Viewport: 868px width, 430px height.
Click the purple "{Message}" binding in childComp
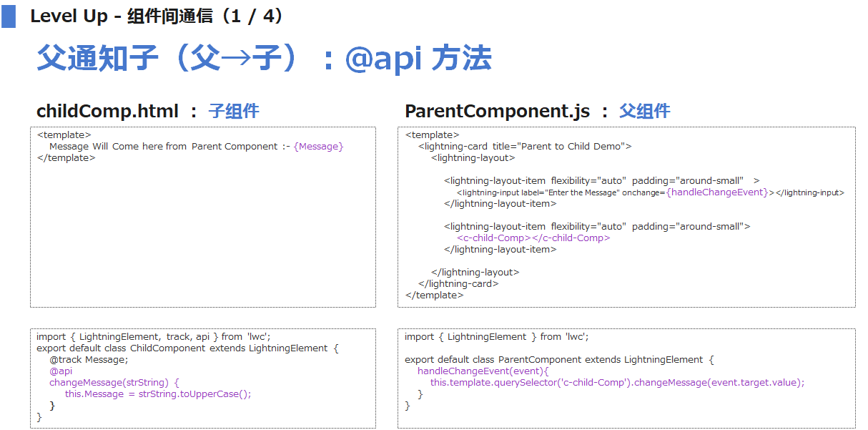point(318,147)
